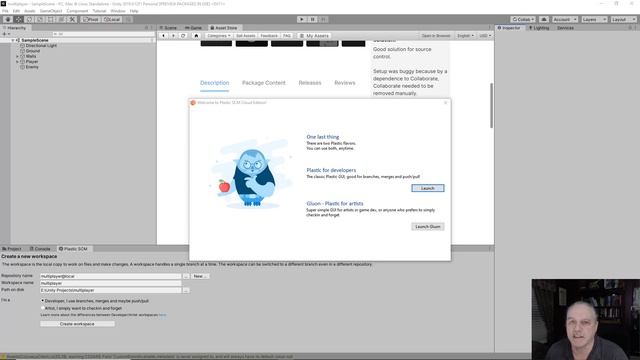The width and height of the screenshot is (640, 360).
Task: Start Play mode with the play button
Action: pyautogui.click(x=302, y=19)
